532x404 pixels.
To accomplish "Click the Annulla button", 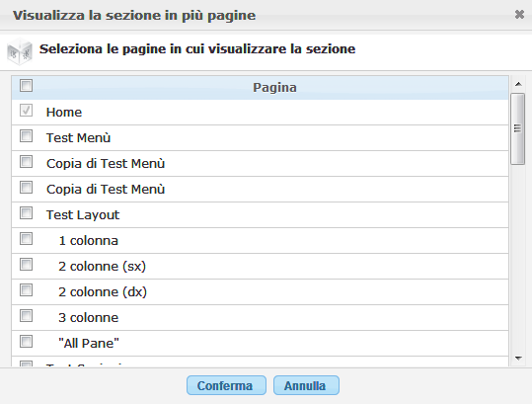I will (306, 385).
